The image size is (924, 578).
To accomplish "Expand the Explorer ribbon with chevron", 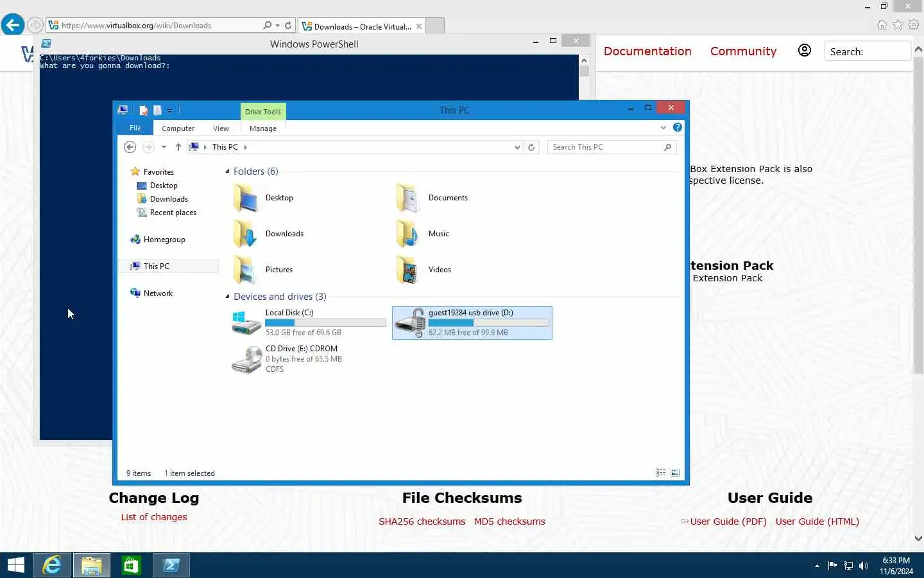I will (663, 128).
